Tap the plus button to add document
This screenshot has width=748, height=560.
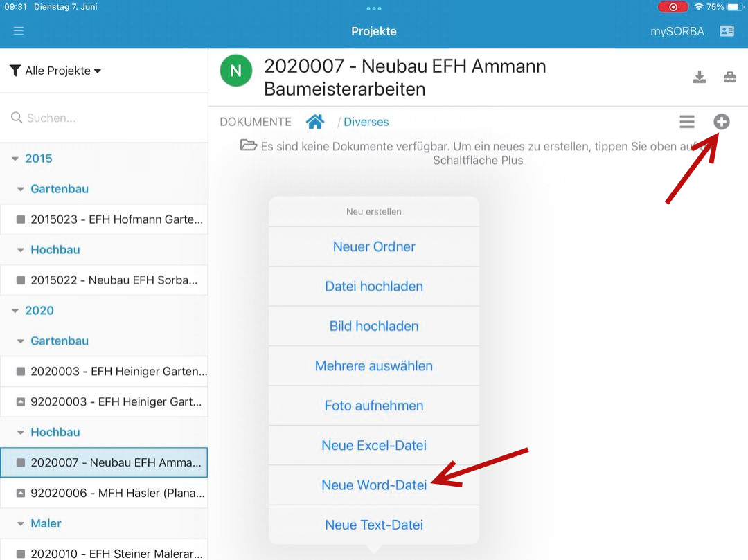coord(722,122)
